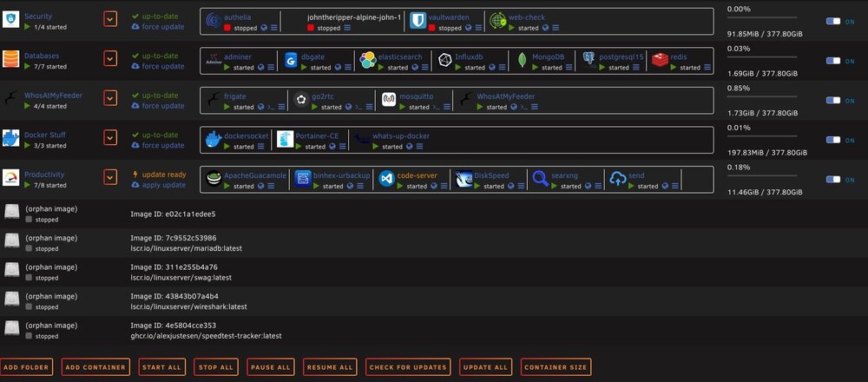Click orphan image icon for mariadb
The height and width of the screenshot is (382, 868).
coord(12,240)
